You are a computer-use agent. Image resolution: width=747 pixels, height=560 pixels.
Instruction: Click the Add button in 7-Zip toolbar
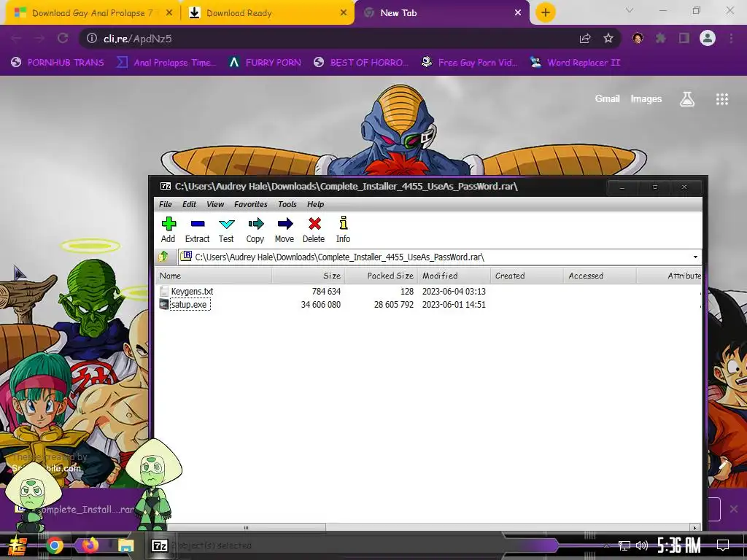[x=169, y=229]
